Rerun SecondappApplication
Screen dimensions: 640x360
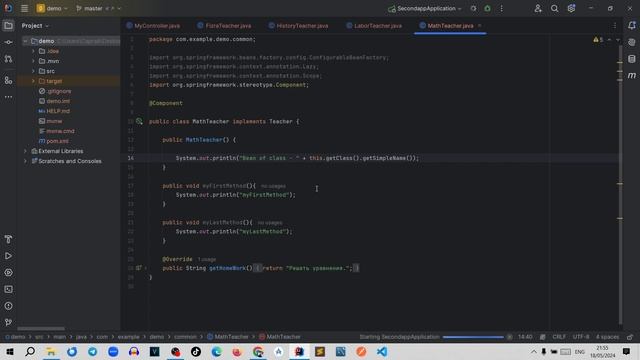point(473,8)
